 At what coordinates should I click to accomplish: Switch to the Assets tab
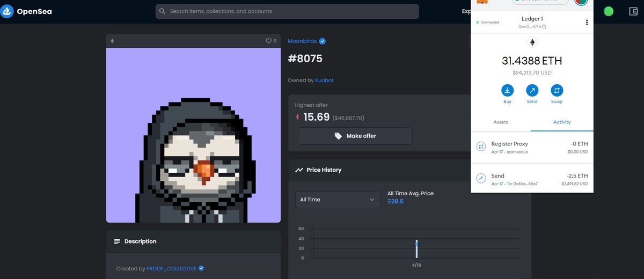pyautogui.click(x=501, y=122)
